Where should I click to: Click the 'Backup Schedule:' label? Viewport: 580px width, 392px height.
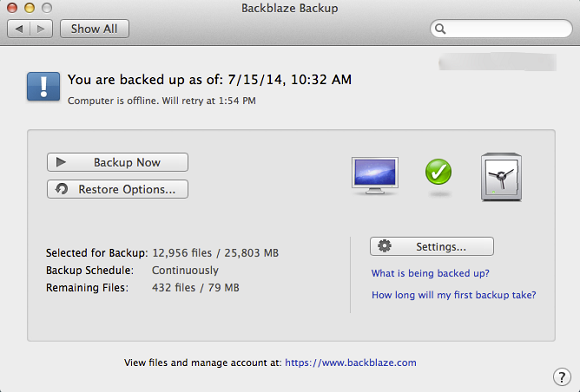coord(90,270)
